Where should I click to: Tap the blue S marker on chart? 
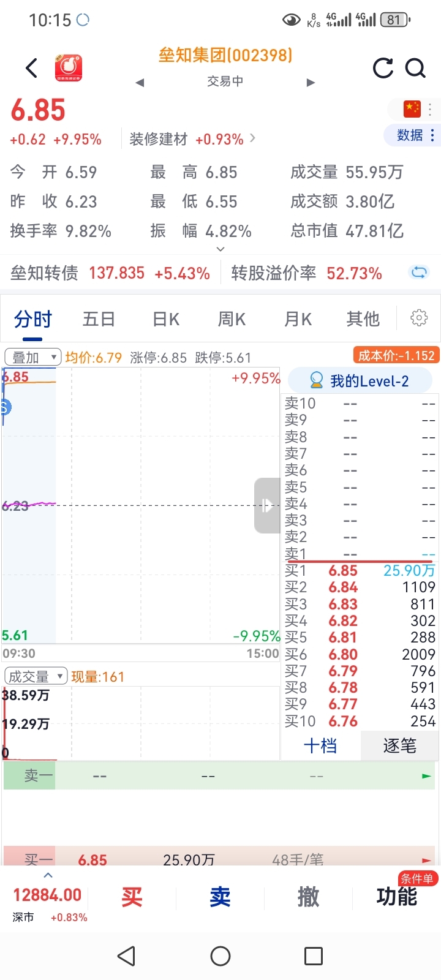tap(5, 407)
